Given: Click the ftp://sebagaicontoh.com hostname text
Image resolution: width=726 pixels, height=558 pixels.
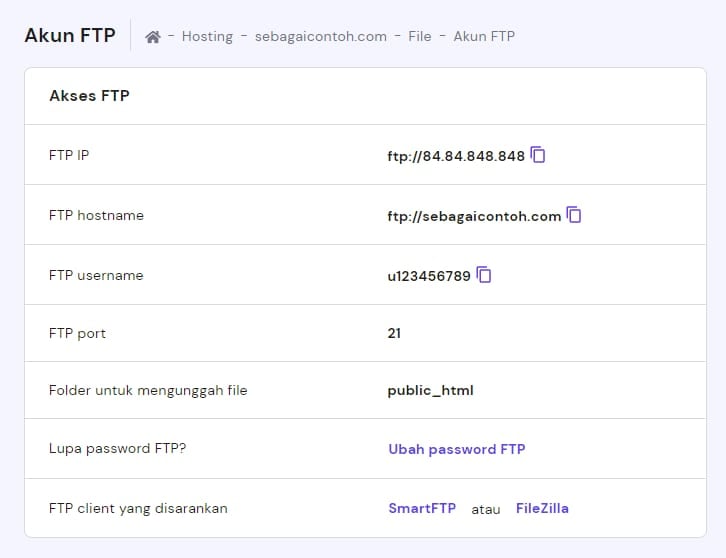Looking at the screenshot, I should point(474,216).
